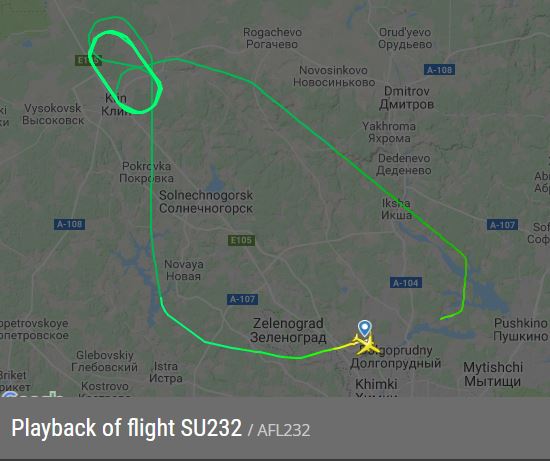550x461 pixels.
Task: Click the yellow airplane icon
Action: (367, 345)
